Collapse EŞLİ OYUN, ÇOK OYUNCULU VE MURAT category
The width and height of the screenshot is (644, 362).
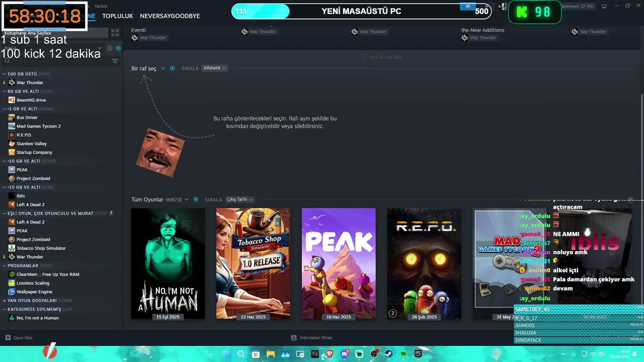click(5, 213)
